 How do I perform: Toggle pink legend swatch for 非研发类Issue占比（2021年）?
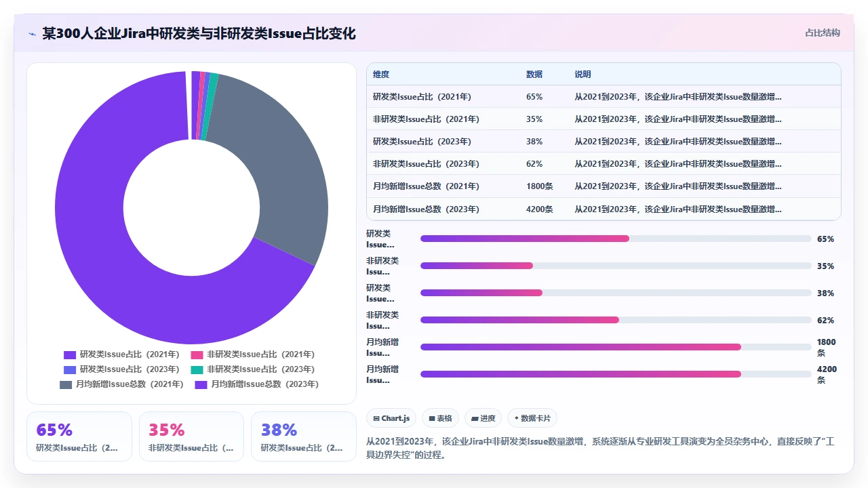197,354
